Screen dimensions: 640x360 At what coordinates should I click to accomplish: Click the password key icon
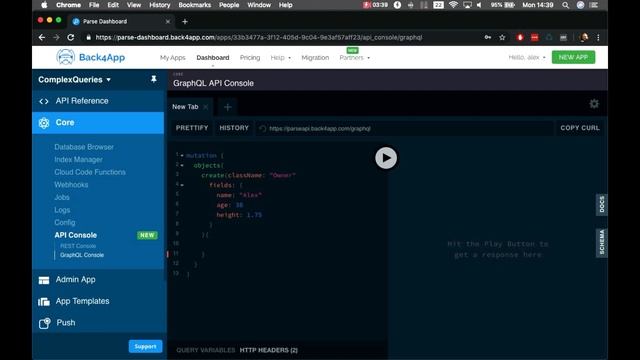[x=488, y=37]
